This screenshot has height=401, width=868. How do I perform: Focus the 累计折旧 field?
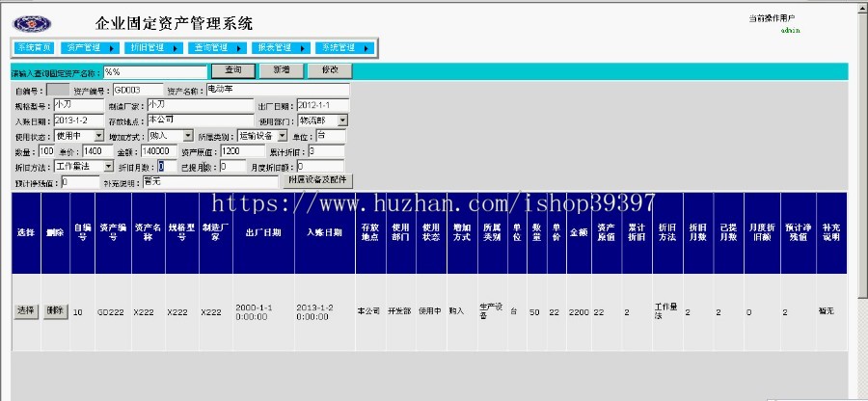[326, 151]
